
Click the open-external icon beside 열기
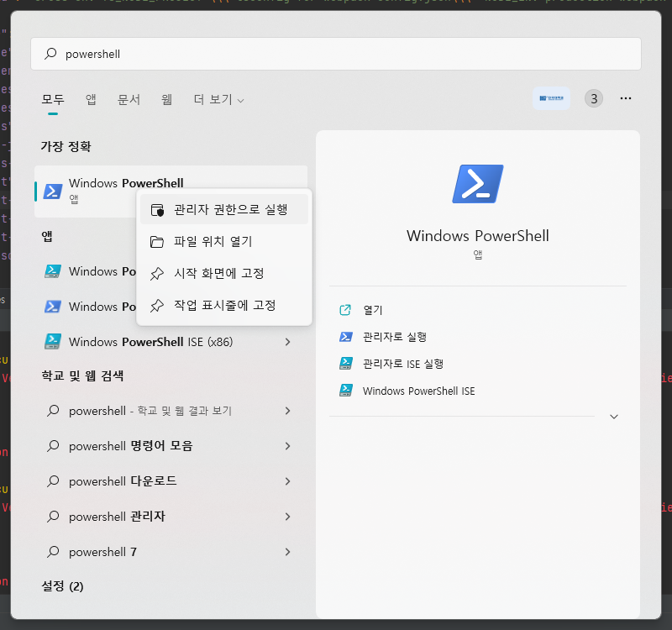(345, 310)
